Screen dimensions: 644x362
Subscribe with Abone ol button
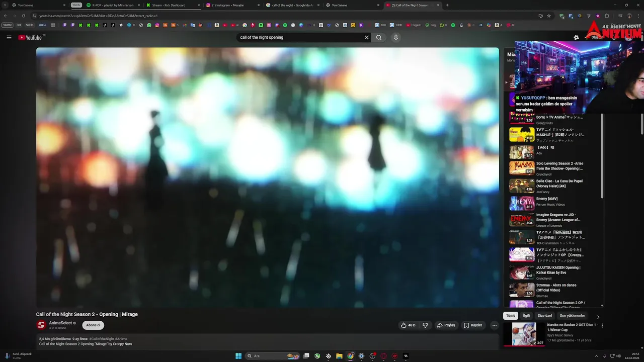[x=93, y=325]
